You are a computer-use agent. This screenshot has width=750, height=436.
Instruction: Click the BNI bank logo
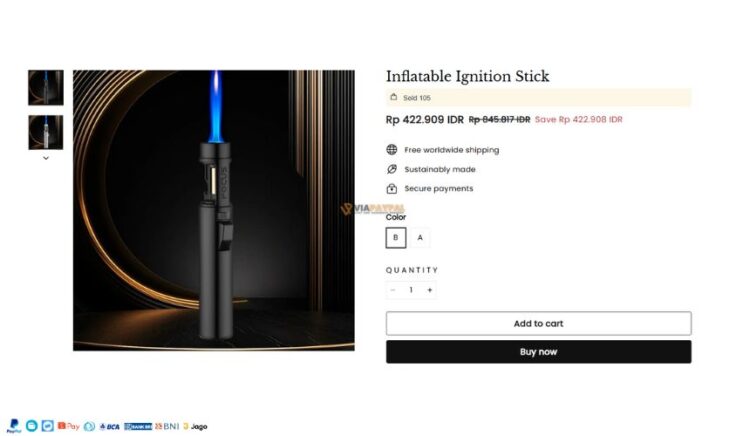coord(166,426)
